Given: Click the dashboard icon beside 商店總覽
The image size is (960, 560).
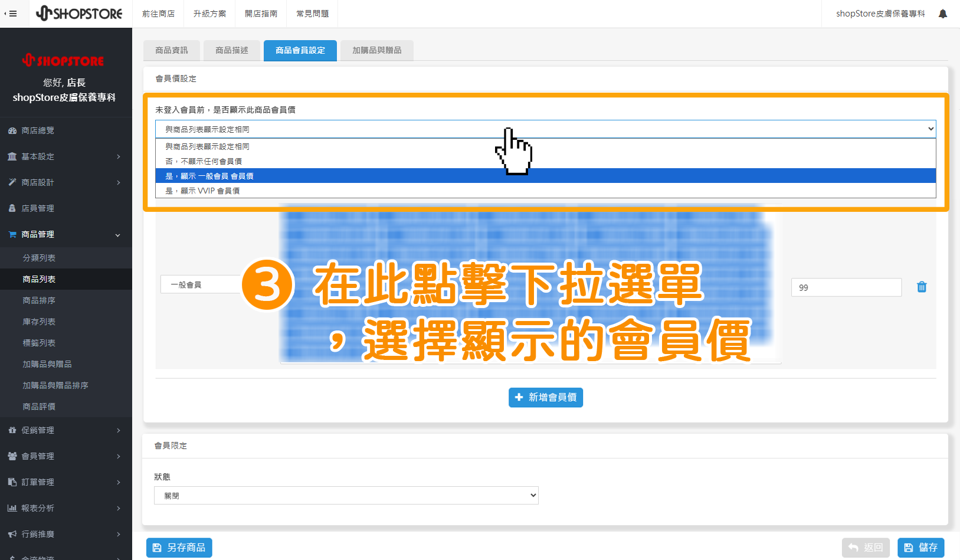Looking at the screenshot, I should pos(12,130).
